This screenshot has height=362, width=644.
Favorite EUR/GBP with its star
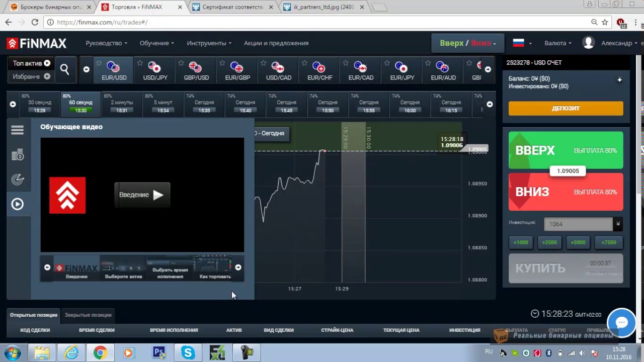(222, 63)
